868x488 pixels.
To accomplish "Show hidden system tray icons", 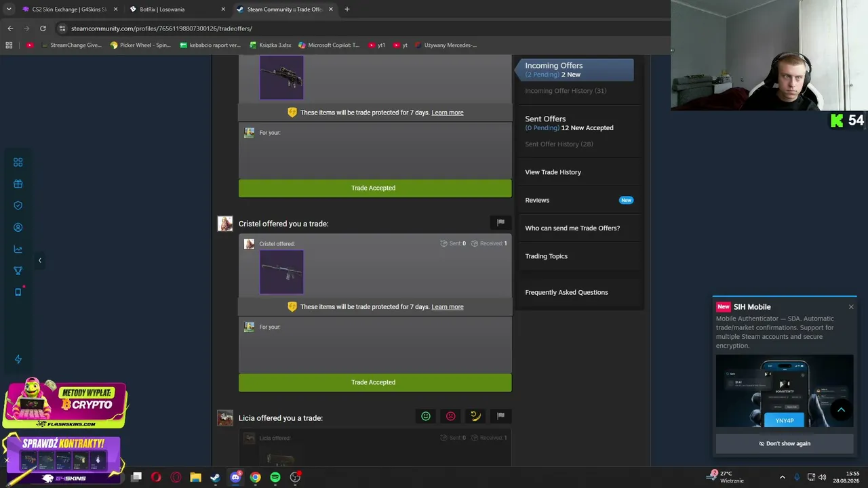I will (x=783, y=477).
